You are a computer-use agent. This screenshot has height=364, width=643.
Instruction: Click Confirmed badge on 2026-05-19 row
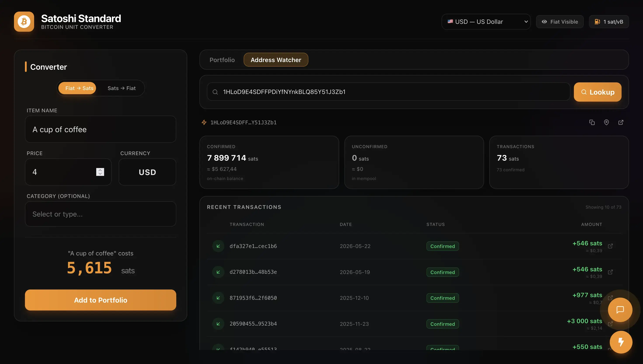point(443,272)
